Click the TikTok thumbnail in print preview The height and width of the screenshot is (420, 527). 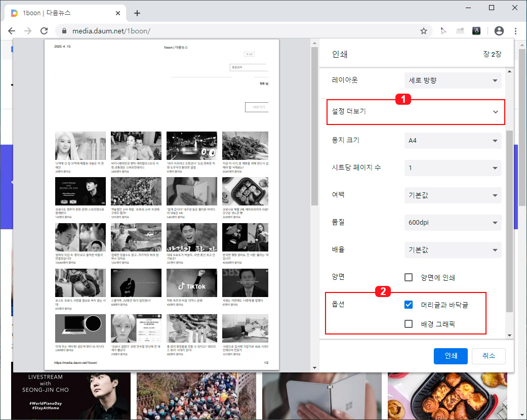tap(191, 282)
